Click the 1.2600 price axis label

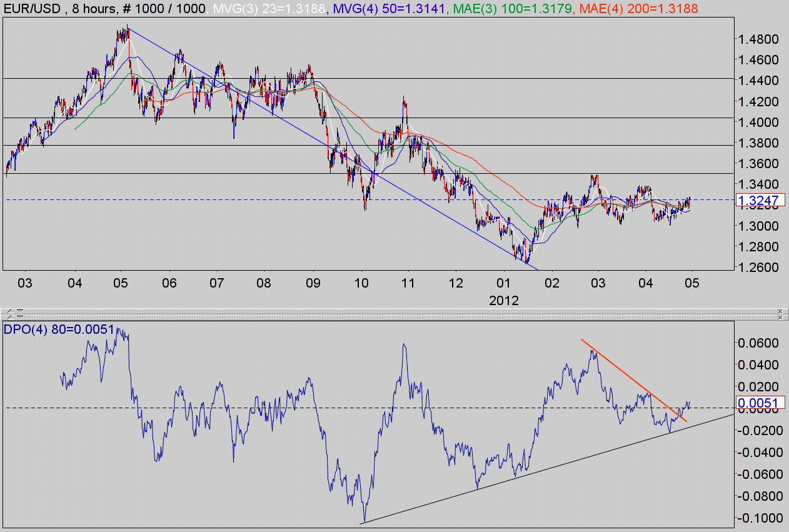click(x=758, y=268)
